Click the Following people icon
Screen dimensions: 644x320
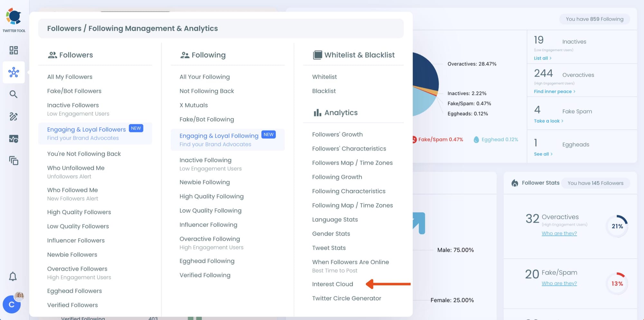[x=185, y=55]
